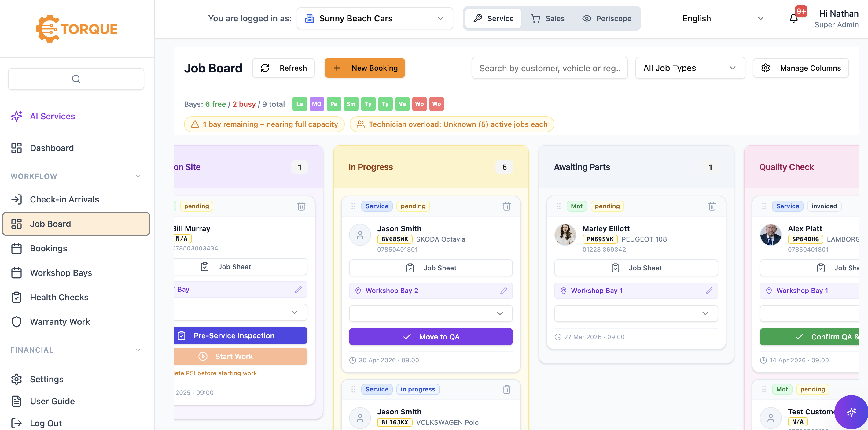Click the TORQUE logo
The height and width of the screenshot is (430, 868).
77,29
